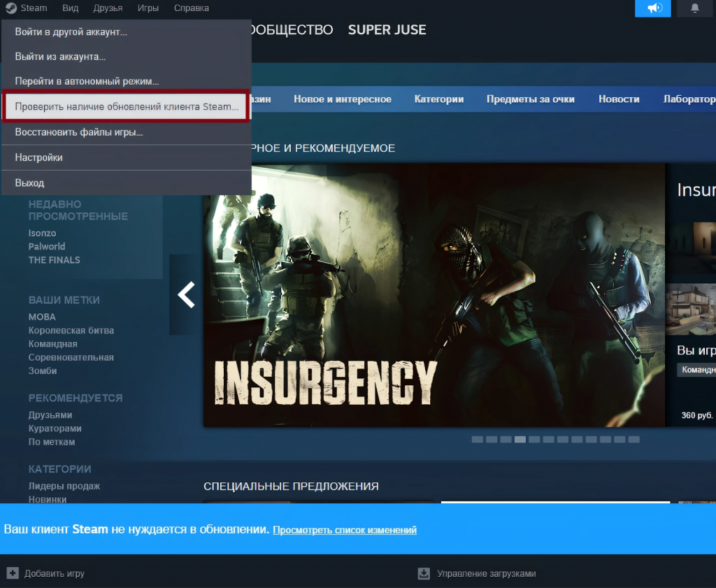
Task: Click the first carousel page indicator
Action: [477, 440]
